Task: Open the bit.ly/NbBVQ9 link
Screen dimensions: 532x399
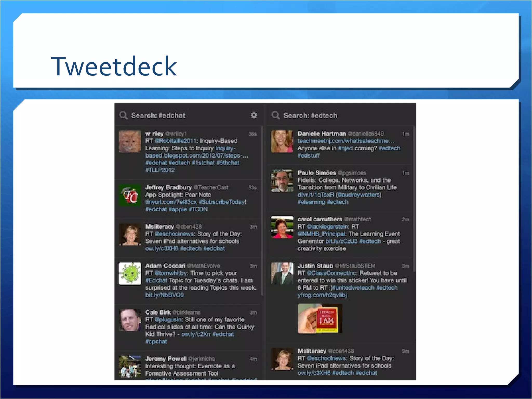Action: 164,295
